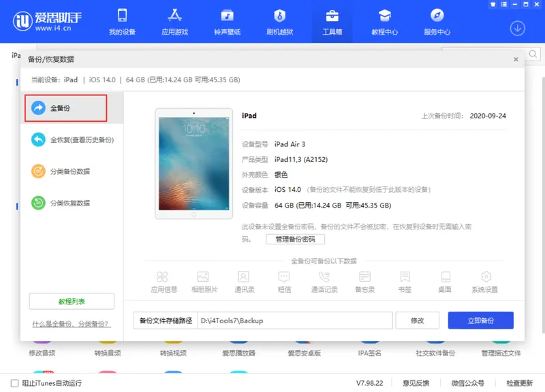545x392 pixels.
Task: Click the backup path field D:\i4Tools7\Backup
Action: [295, 321]
